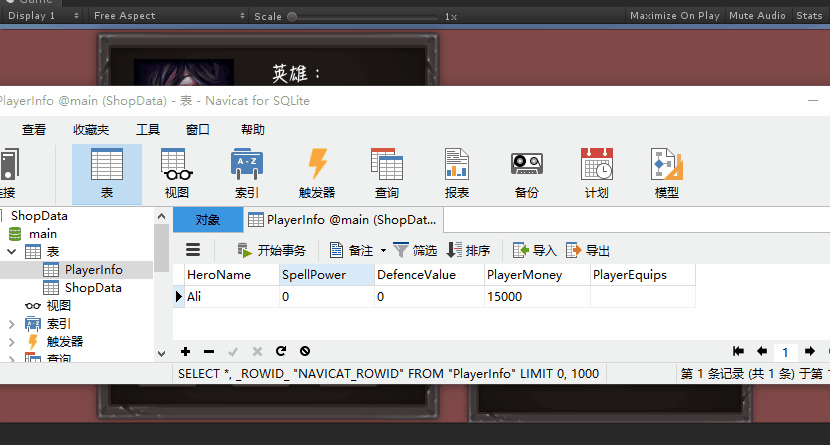The height and width of the screenshot is (445, 830).
Task: Discard changes with the X icon
Action: pyautogui.click(x=257, y=351)
